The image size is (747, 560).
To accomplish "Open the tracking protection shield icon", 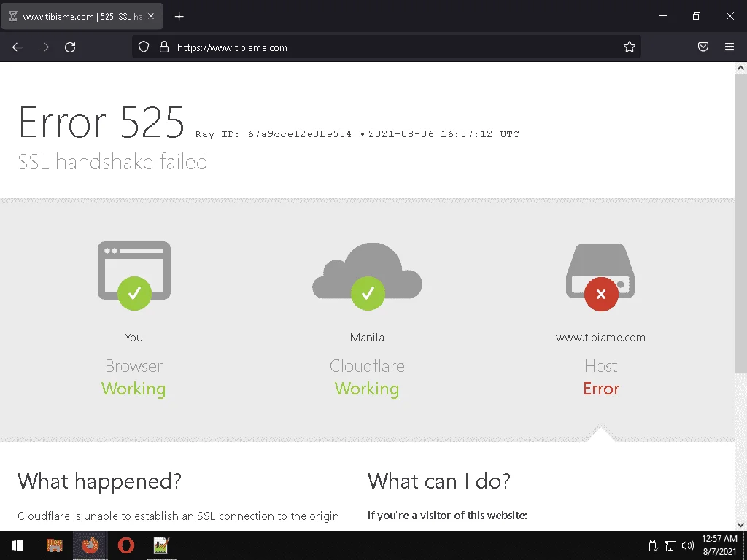I will [144, 47].
